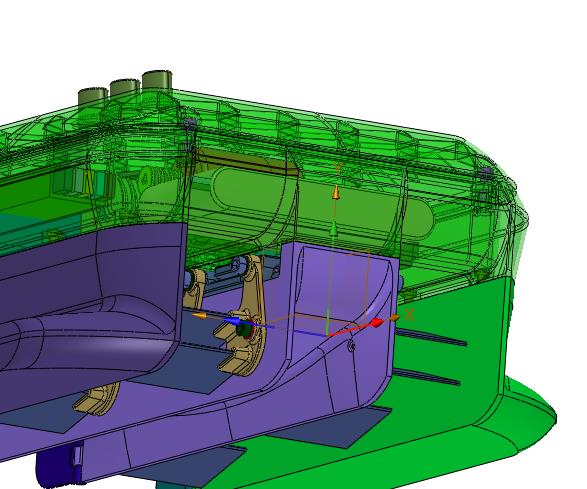Viewport: 587px width, 489px height.
Task: Select the green Y-axis translation arrow
Action: click(333, 229)
